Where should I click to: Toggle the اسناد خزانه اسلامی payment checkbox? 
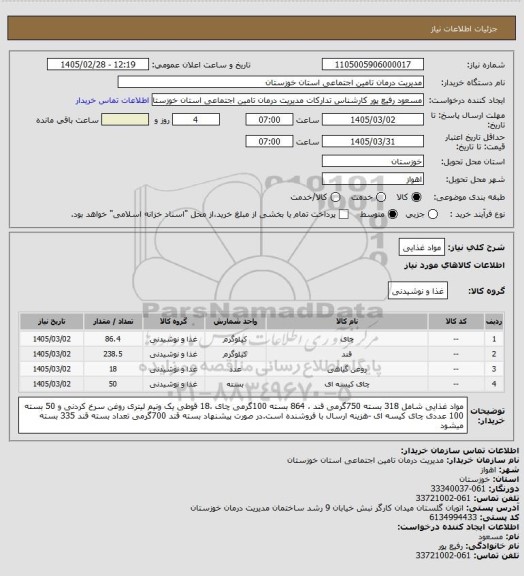pyautogui.click(x=344, y=214)
